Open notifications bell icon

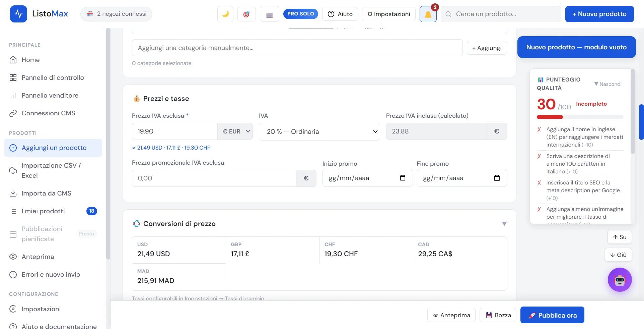(x=428, y=14)
